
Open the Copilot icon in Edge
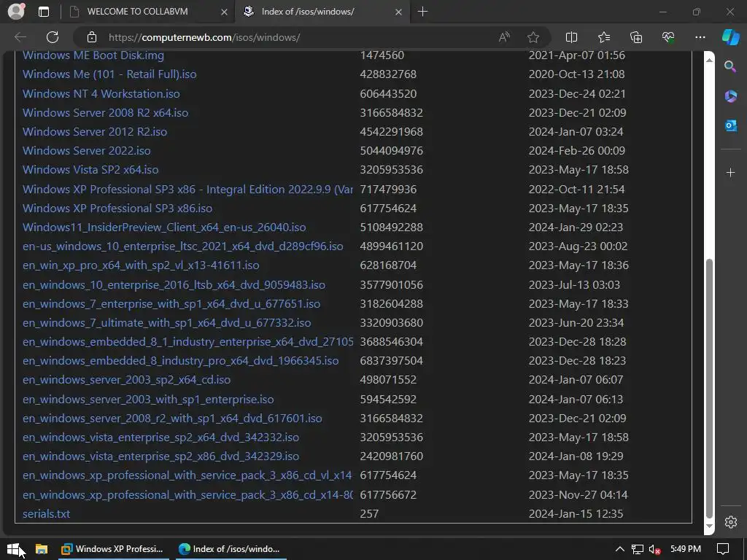tap(730, 37)
